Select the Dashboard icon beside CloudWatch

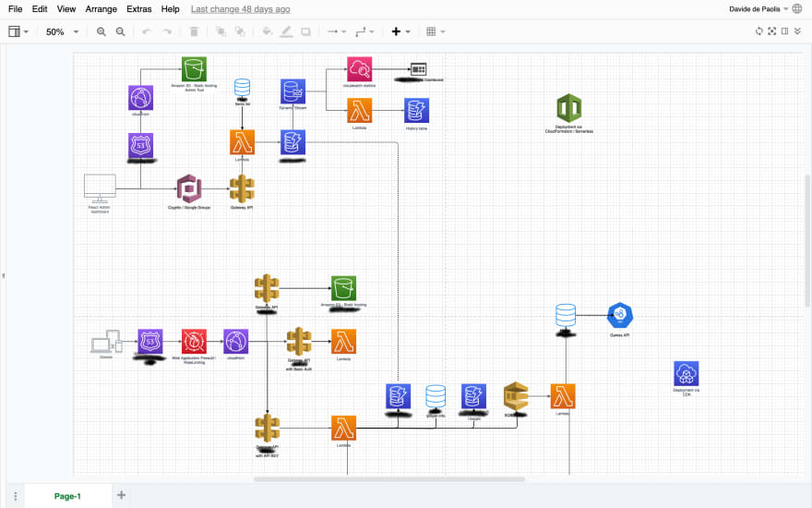(418, 69)
